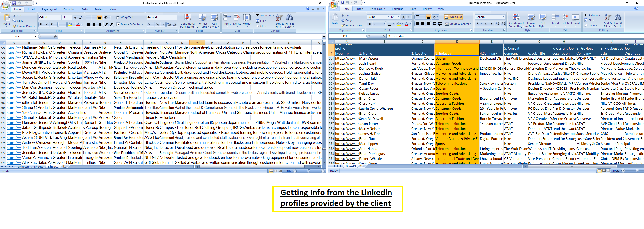Open font name dropdown in linkedin sheet final

(x=388, y=17)
